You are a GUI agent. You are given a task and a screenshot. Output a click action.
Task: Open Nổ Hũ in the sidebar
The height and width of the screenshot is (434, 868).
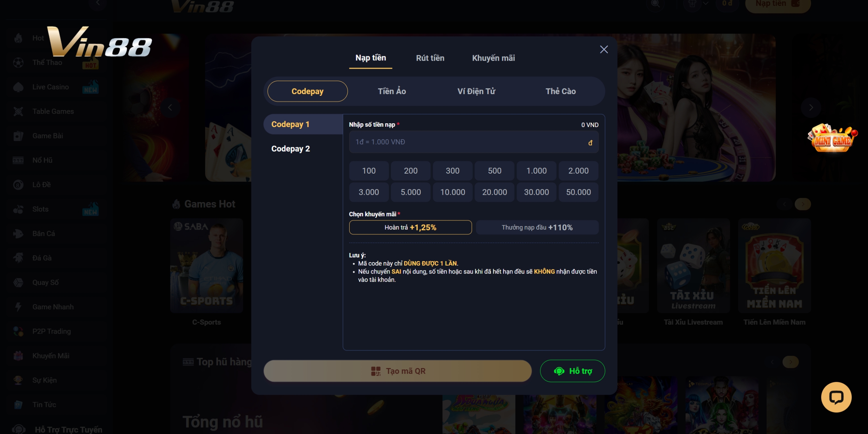click(56, 160)
